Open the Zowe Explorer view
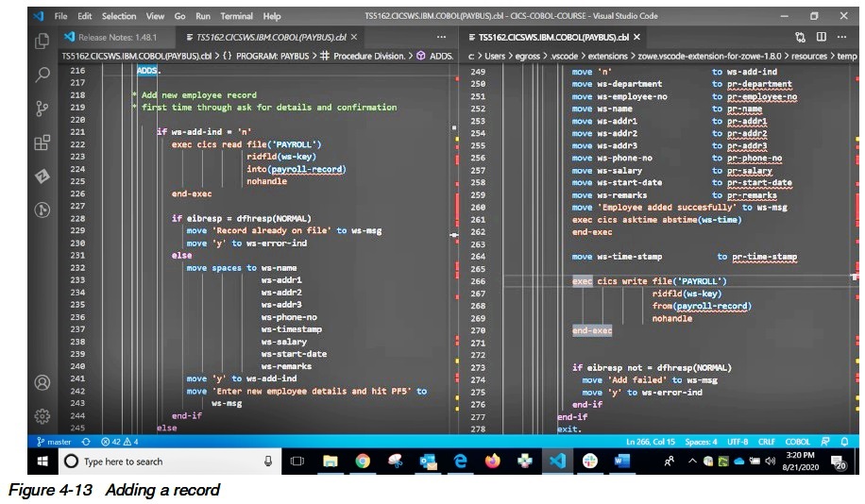865x504 pixels. [x=42, y=176]
